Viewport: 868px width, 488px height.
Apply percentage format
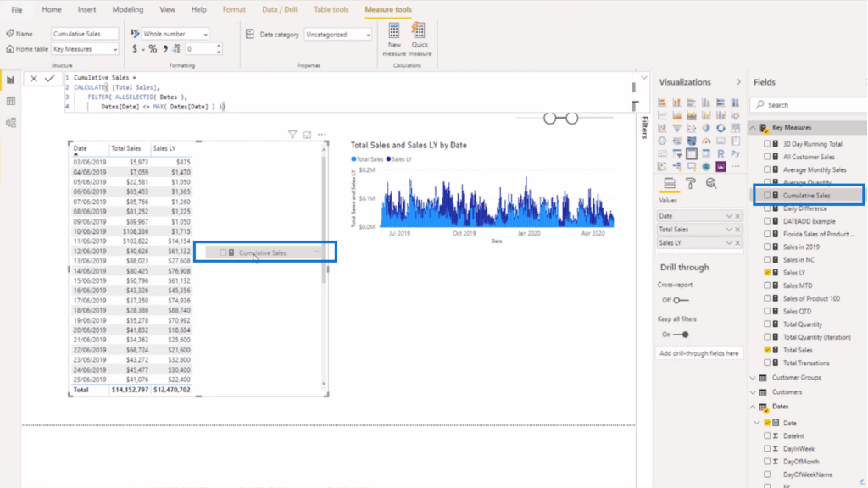click(x=153, y=49)
